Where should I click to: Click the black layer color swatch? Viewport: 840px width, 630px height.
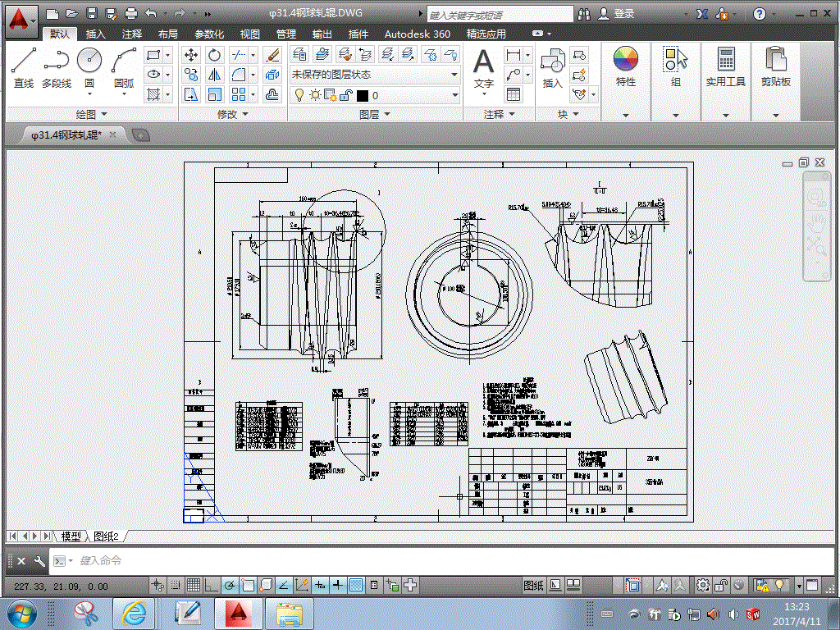click(x=363, y=95)
